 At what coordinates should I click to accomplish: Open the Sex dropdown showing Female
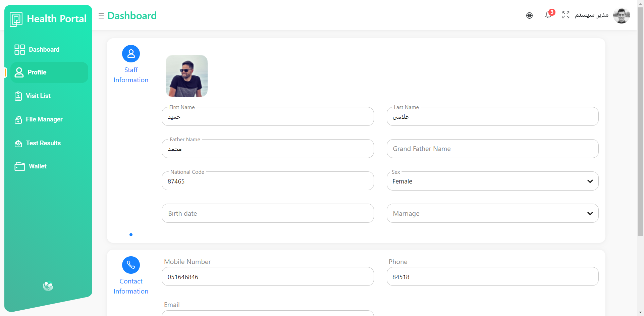point(492,181)
